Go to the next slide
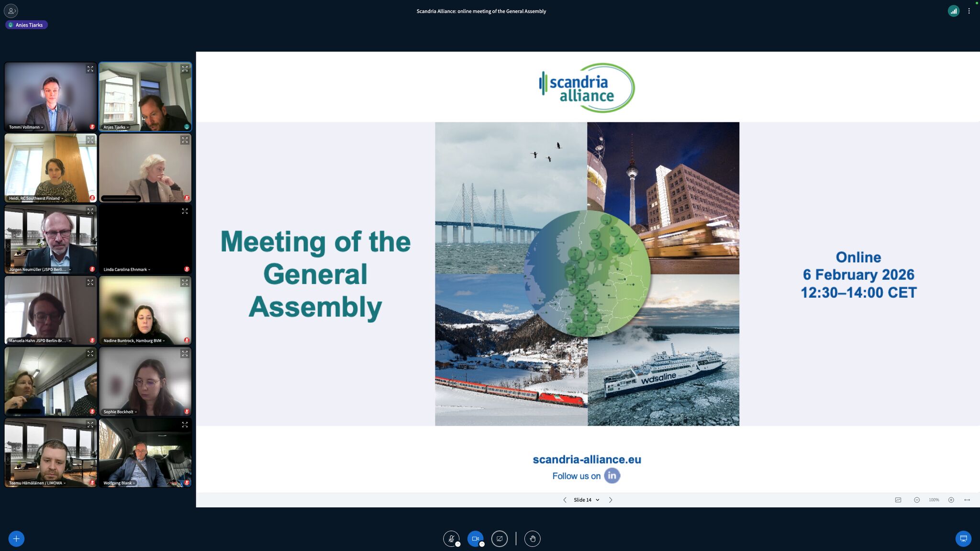Image resolution: width=980 pixels, height=551 pixels. coord(611,500)
